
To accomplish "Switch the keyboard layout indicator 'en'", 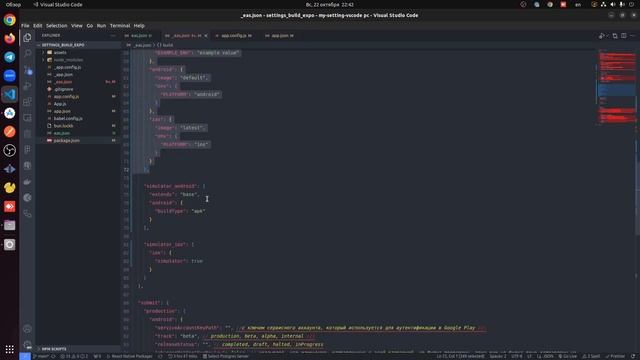I will 578,4.
